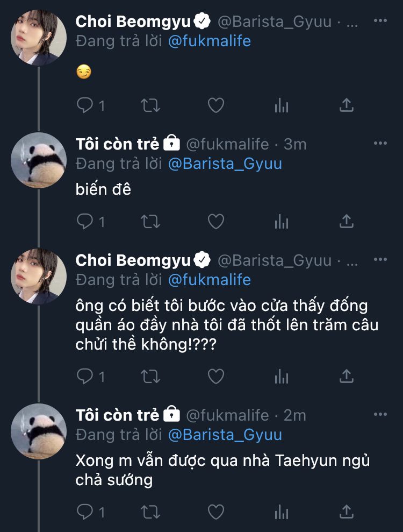This screenshot has height=532, width=403.
Task: Open "Tôi còn trẻ" profile name on Taehyun tweet
Action: [118, 415]
